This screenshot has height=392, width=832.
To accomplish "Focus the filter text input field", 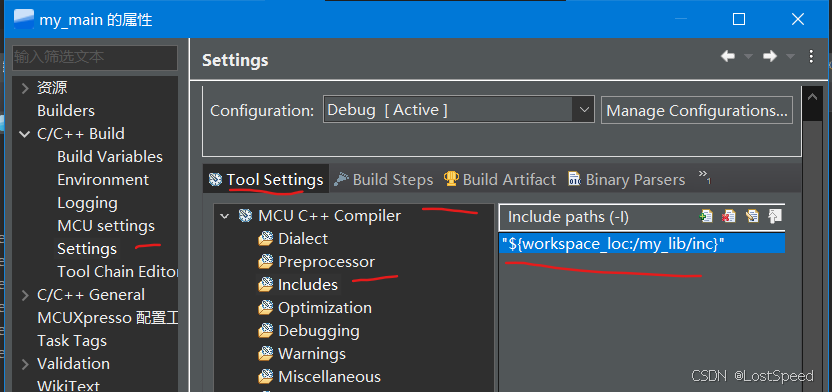I will click(95, 57).
